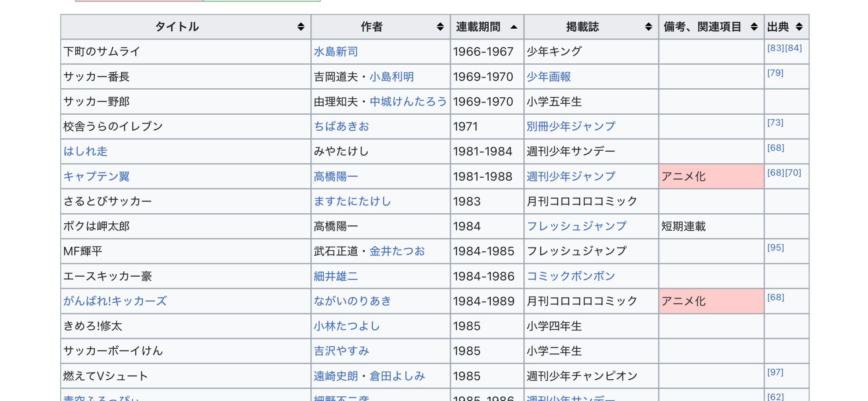Sort table by タイトル column arrows
This screenshot has width=868, height=401.
click(x=300, y=27)
